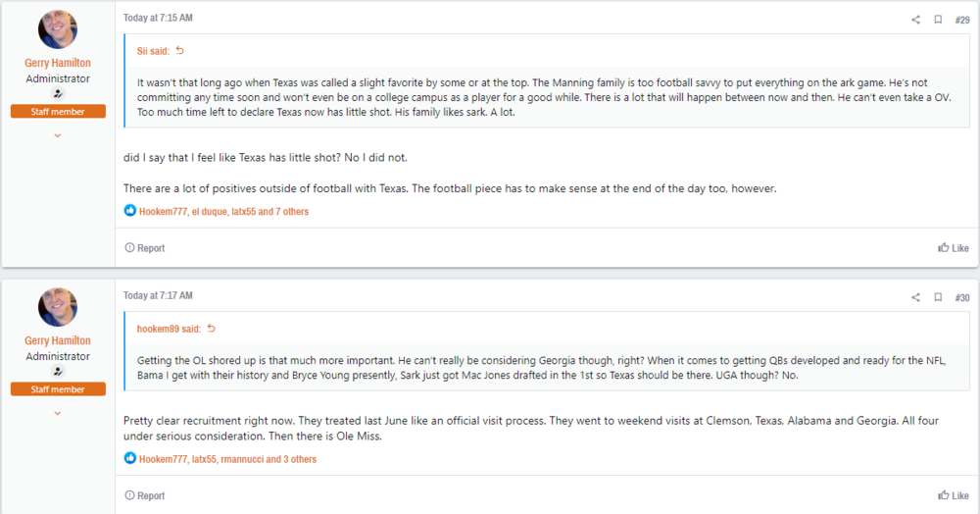980x514 pixels.
Task: Toggle bookmark on post #30
Action: [x=938, y=297]
